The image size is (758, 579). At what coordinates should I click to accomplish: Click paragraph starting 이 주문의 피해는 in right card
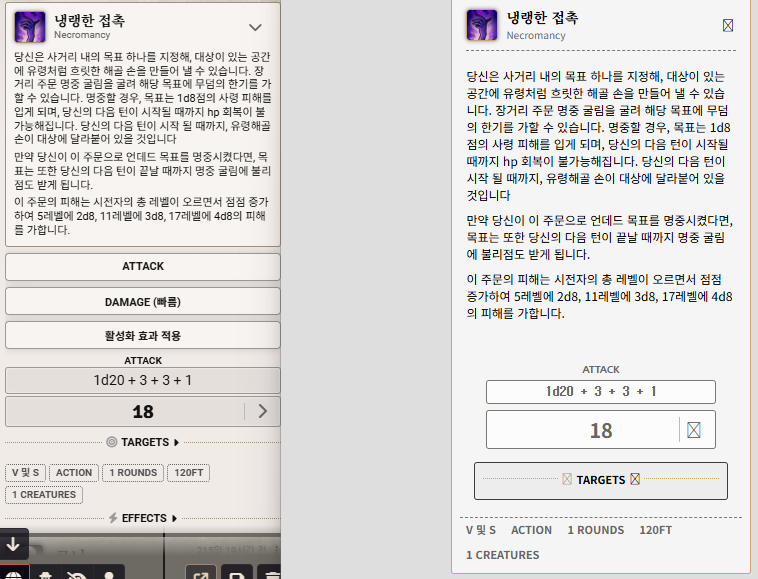[599, 296]
